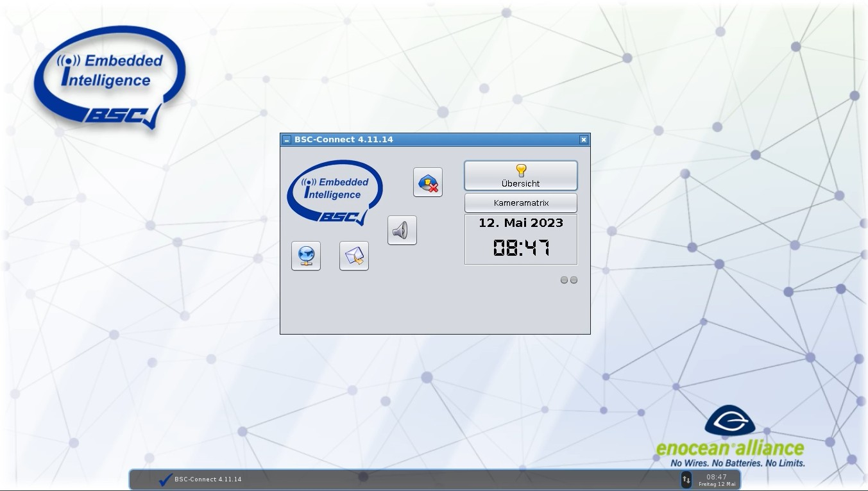The image size is (868, 491).
Task: Click the BSC logo inside the window
Action: pyautogui.click(x=334, y=193)
